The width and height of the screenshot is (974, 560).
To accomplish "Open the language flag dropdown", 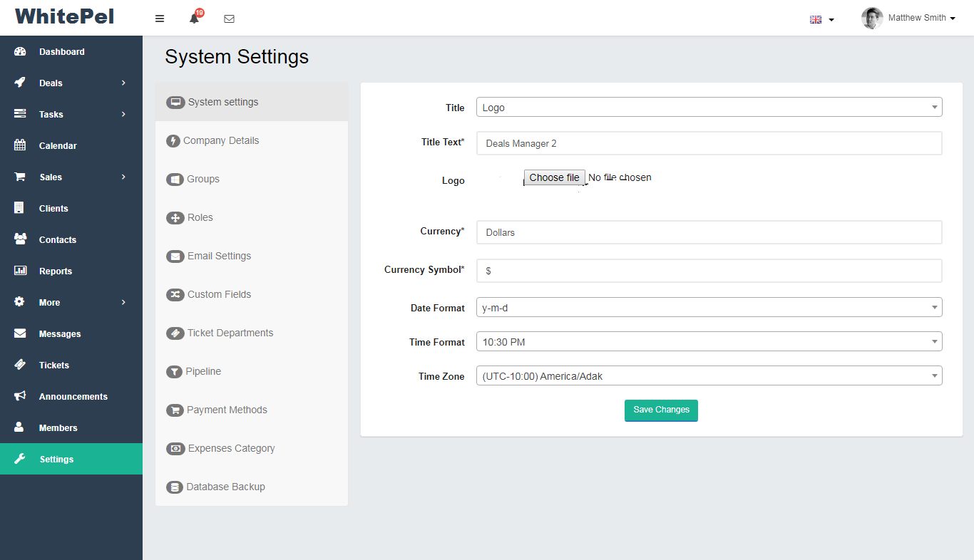I will click(821, 19).
